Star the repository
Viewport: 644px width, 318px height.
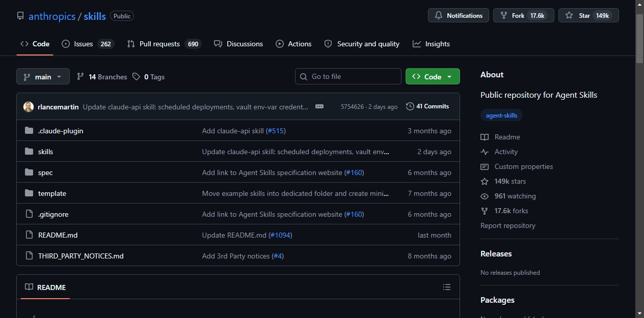588,16
